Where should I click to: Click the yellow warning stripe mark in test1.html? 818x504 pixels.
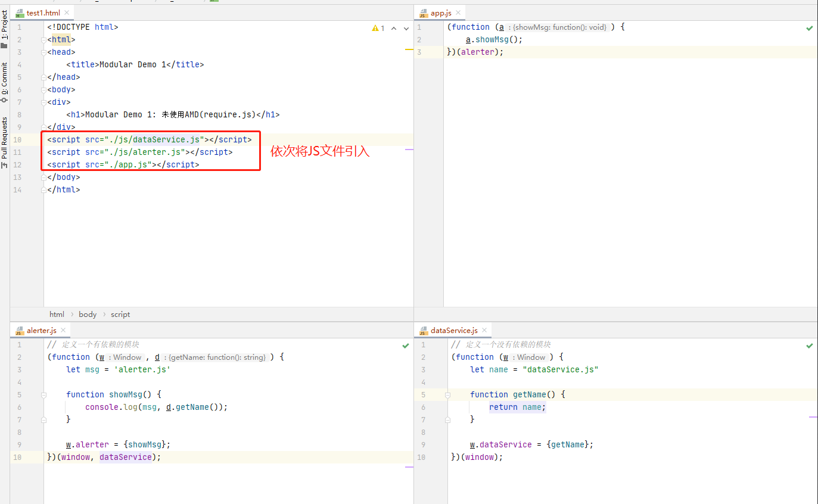pyautogui.click(x=409, y=49)
